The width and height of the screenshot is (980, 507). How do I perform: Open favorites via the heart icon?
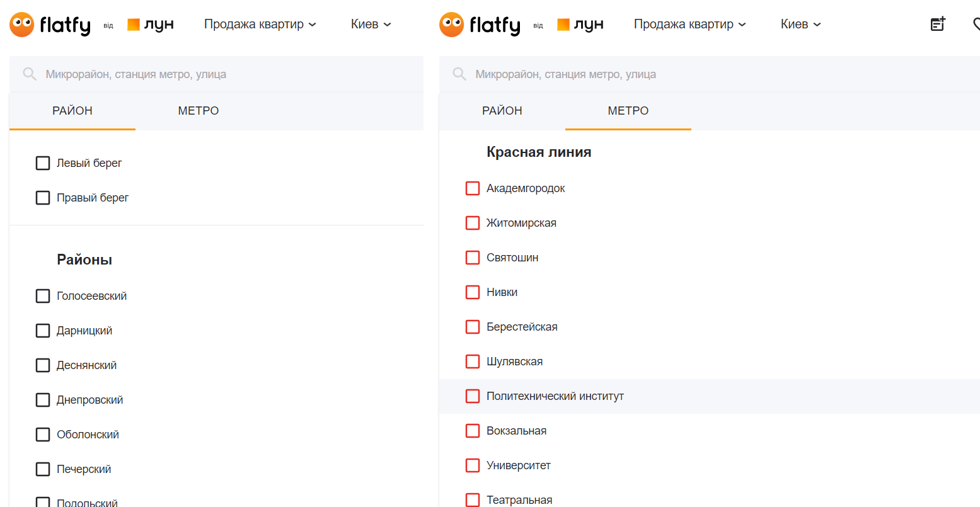click(x=976, y=24)
